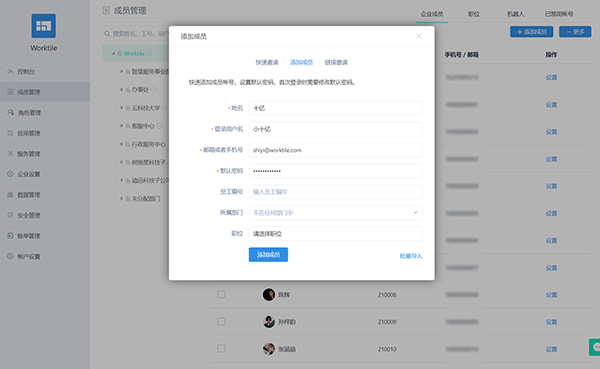The height and width of the screenshot is (369, 600).
Task: Open 角色管理 via its sidebar icon
Action: tap(10, 113)
